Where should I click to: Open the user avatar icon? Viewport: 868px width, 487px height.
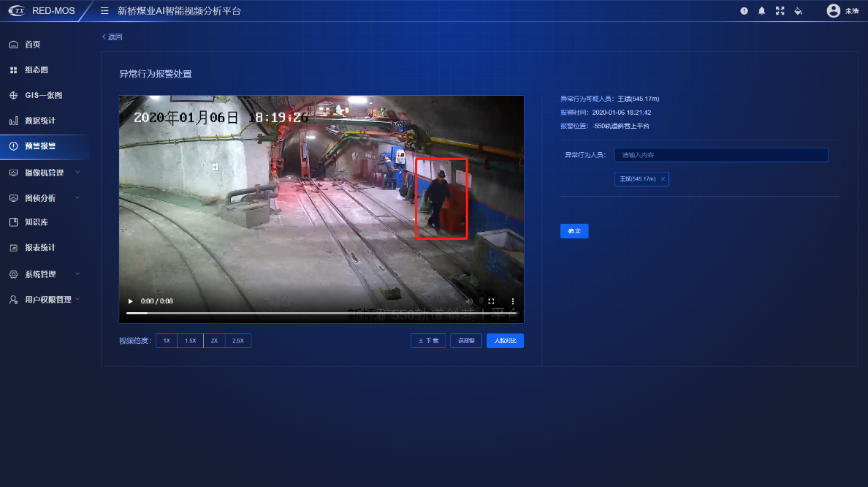833,10
